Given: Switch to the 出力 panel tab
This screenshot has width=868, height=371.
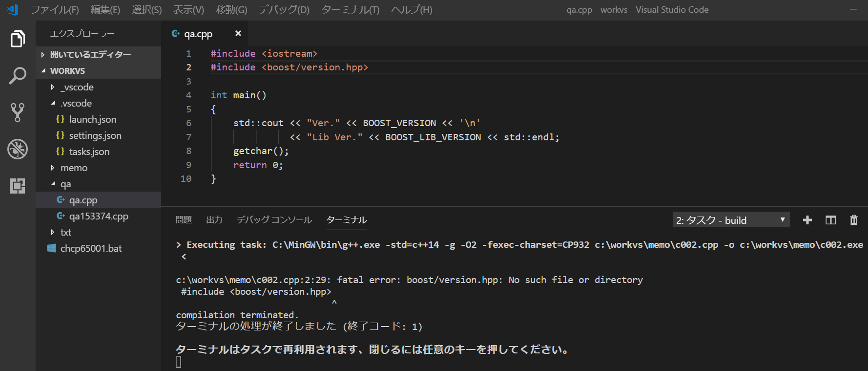Looking at the screenshot, I should click(214, 220).
